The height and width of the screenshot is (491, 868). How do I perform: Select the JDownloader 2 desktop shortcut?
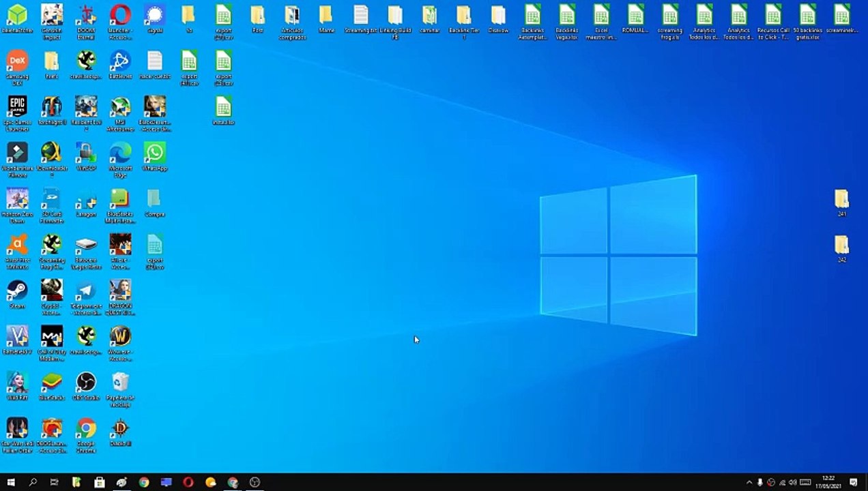[52, 160]
